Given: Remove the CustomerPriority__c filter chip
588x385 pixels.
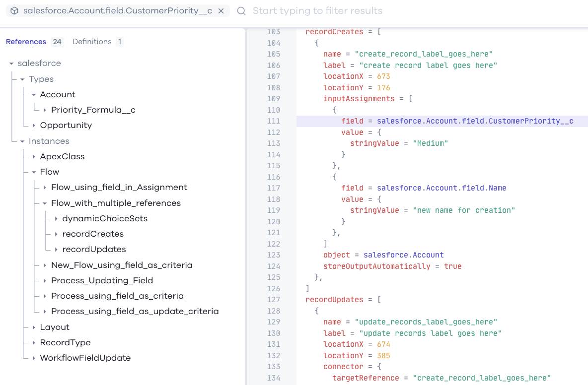Looking at the screenshot, I should point(221,11).
